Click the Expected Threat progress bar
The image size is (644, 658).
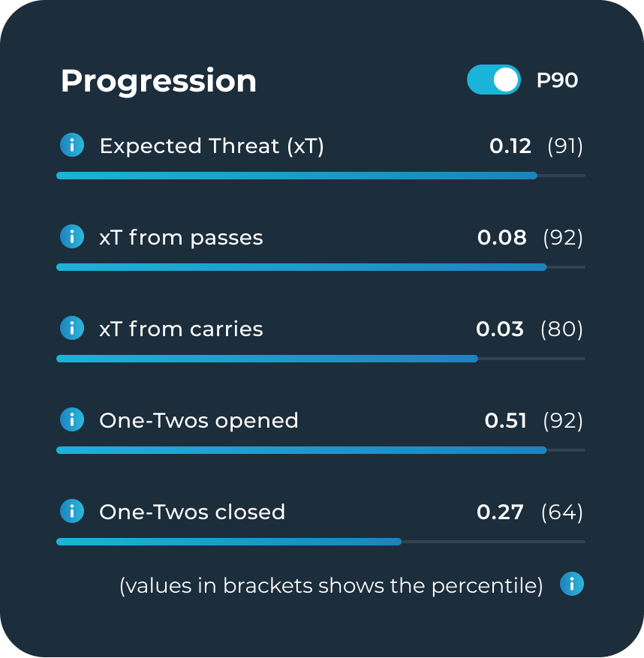(320, 176)
